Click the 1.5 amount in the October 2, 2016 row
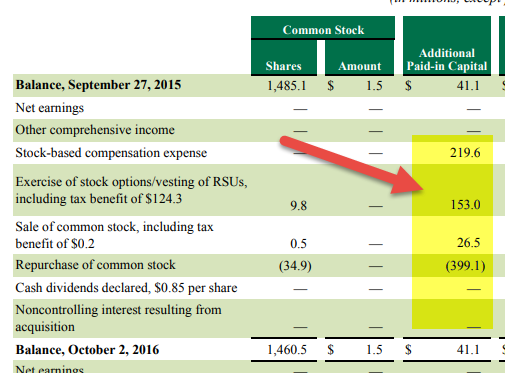 (374, 350)
